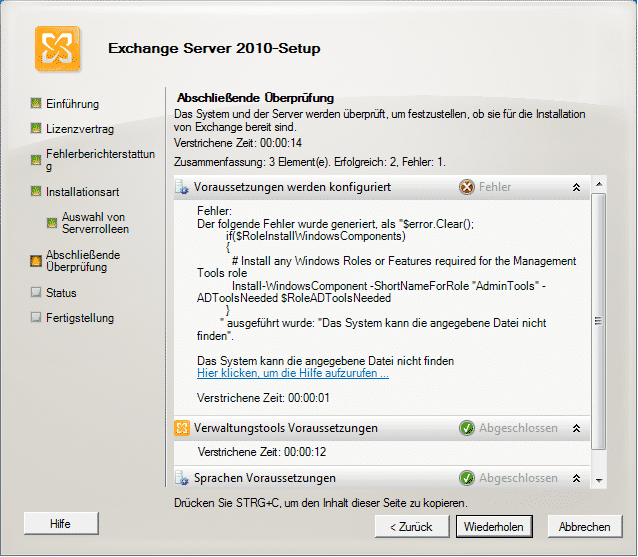
Task: Click the Verwaltungstools Voraussetzungen heading
Action: 286,428
